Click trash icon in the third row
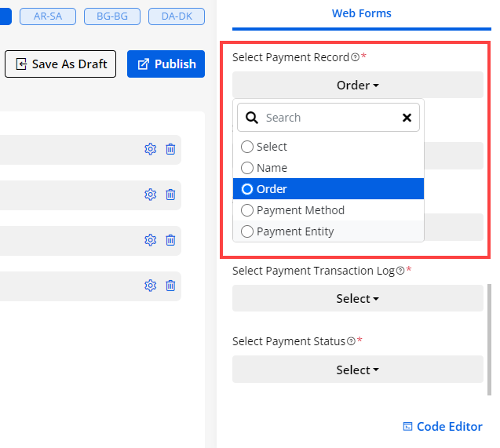Viewport: 500px width, 448px height. (x=170, y=240)
